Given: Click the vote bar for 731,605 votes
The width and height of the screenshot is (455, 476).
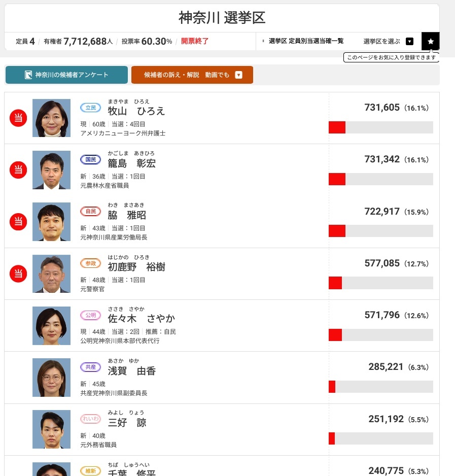Looking at the screenshot, I should (x=380, y=127).
